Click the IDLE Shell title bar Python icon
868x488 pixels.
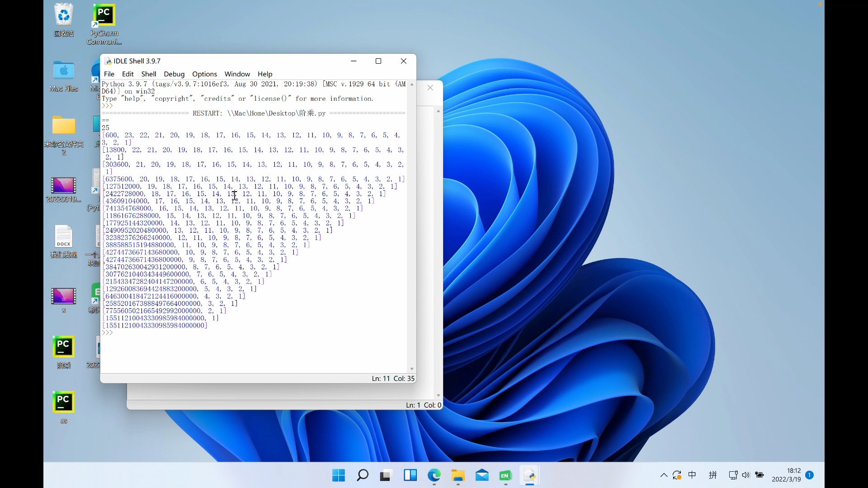[x=108, y=61]
